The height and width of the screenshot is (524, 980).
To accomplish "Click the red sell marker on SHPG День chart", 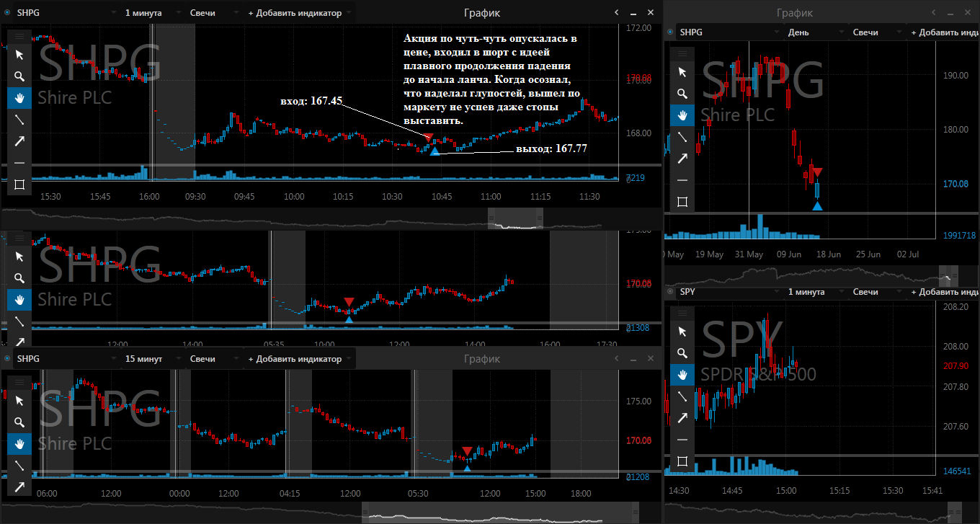I will pos(817,172).
